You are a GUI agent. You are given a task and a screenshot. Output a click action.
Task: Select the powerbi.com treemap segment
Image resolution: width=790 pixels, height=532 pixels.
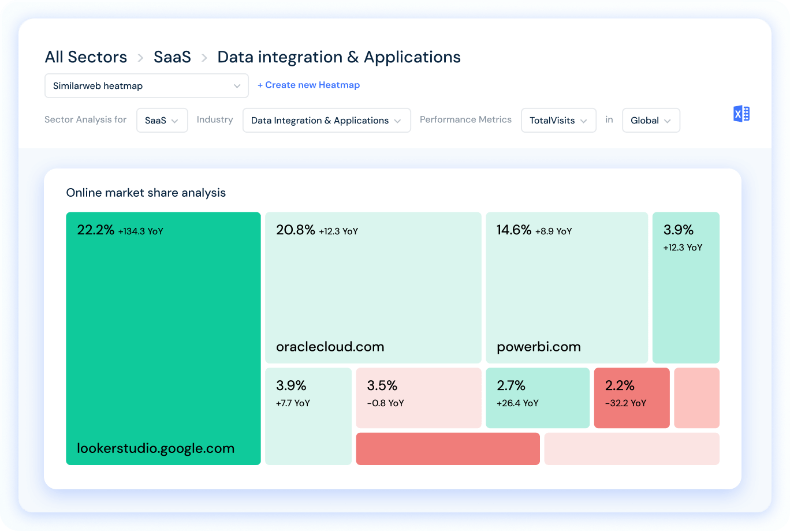[567, 287]
